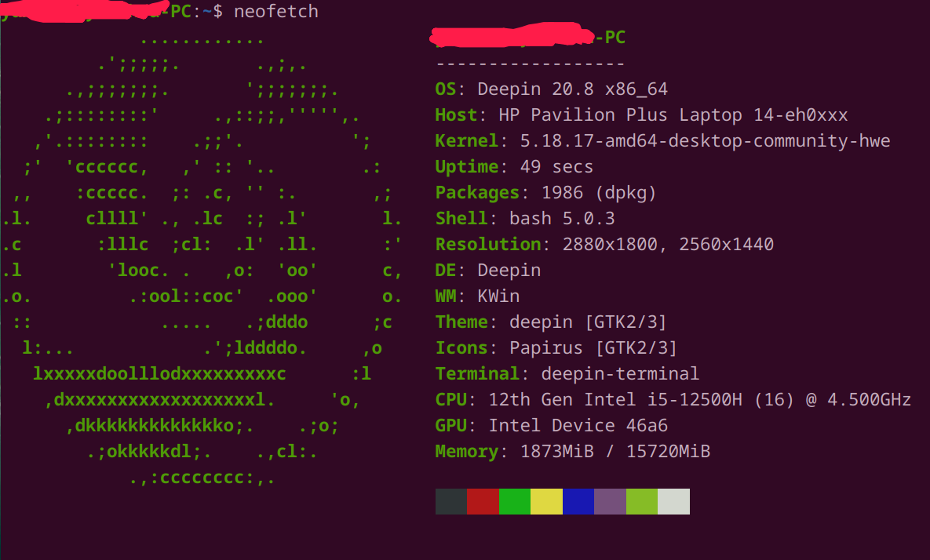The image size is (930, 560).
Task: Click the Memory usage line
Action: click(x=572, y=452)
